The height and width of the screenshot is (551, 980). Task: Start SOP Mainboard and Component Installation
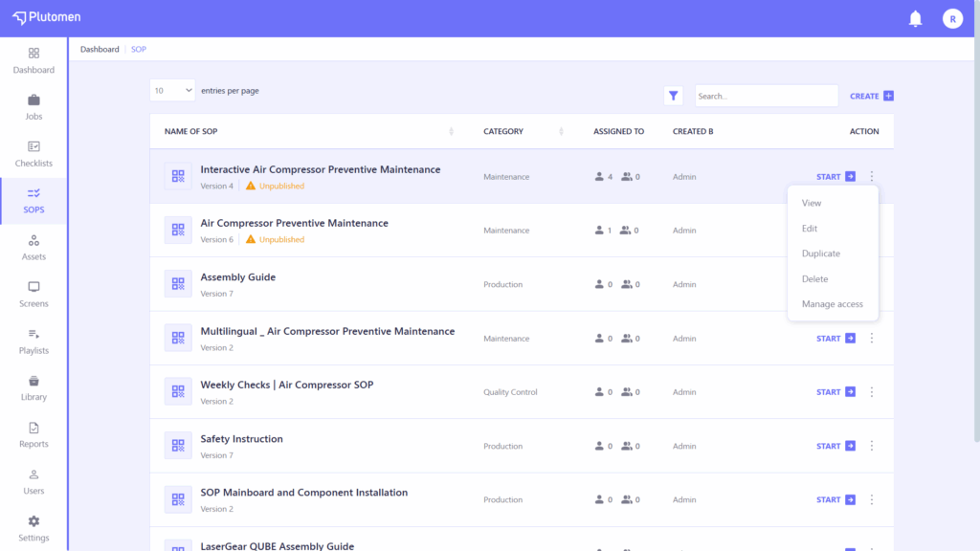pos(835,499)
